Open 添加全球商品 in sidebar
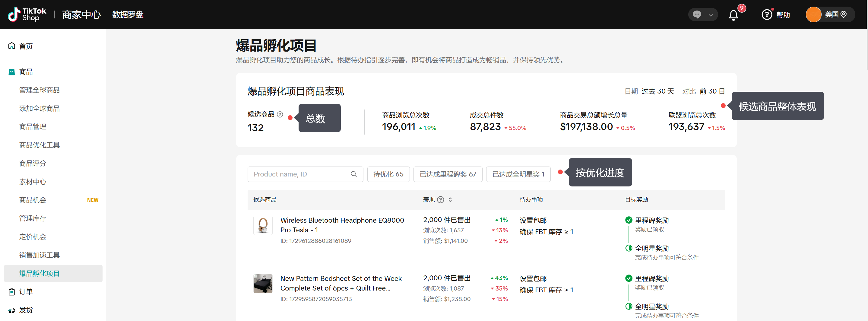 [x=40, y=109]
